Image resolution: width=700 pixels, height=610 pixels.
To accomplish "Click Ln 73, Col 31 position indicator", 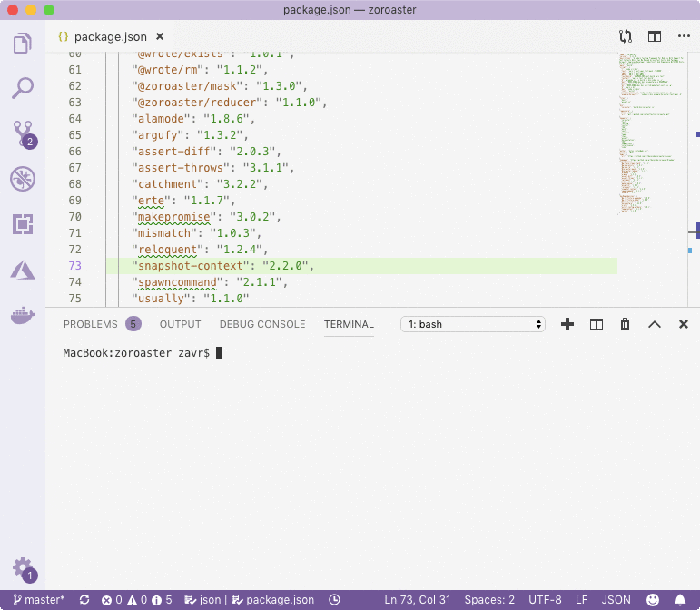I will click(418, 600).
